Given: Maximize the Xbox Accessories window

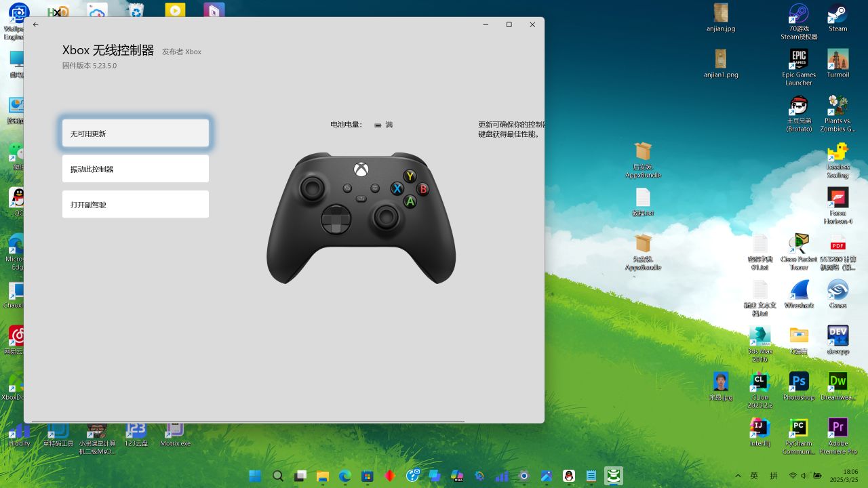Looking at the screenshot, I should (x=509, y=25).
